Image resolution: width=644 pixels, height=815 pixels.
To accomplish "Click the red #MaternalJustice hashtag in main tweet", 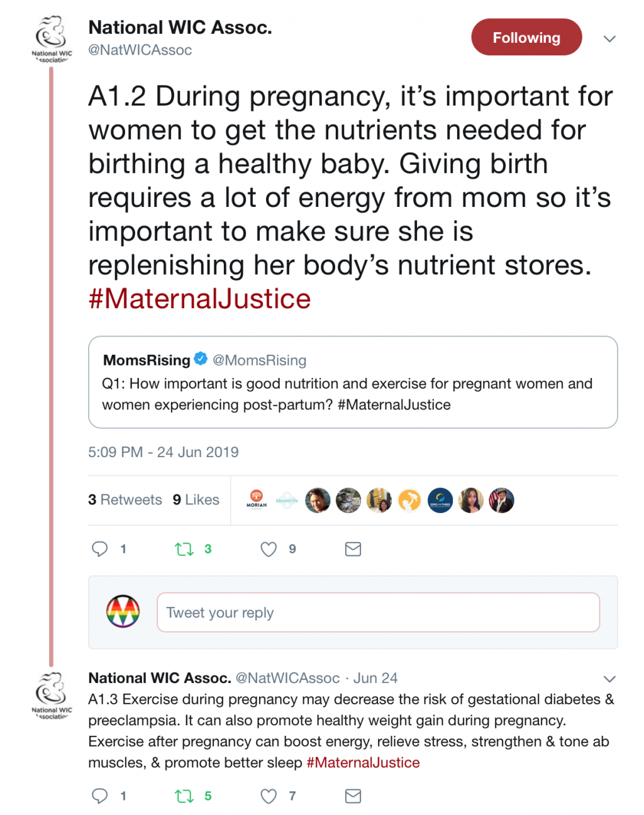I will click(199, 299).
